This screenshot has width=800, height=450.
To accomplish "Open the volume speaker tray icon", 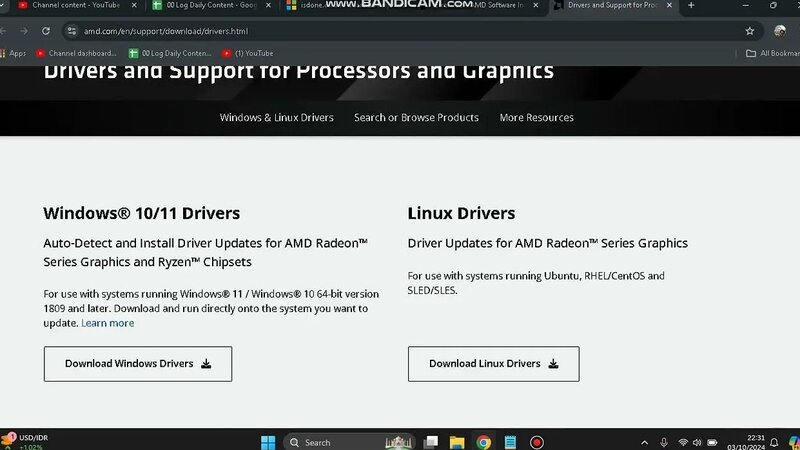I will click(x=697, y=443).
